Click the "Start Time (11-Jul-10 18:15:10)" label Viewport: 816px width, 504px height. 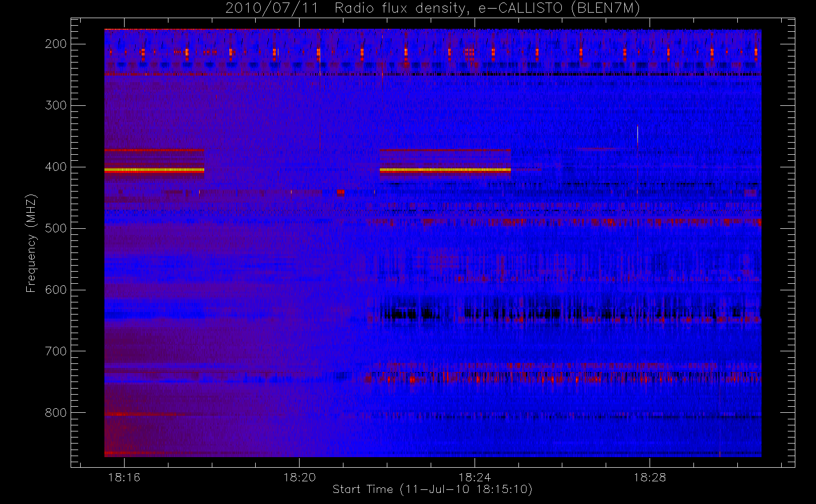click(433, 489)
